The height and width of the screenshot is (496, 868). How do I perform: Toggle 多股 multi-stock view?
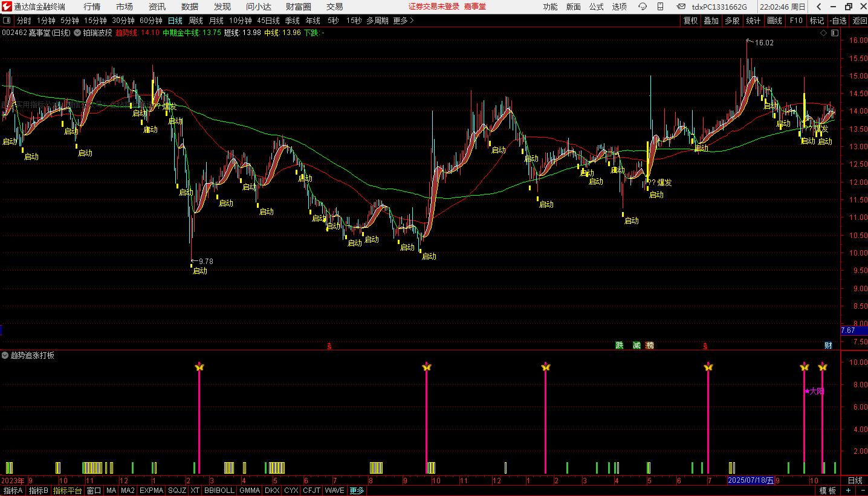[x=732, y=21]
